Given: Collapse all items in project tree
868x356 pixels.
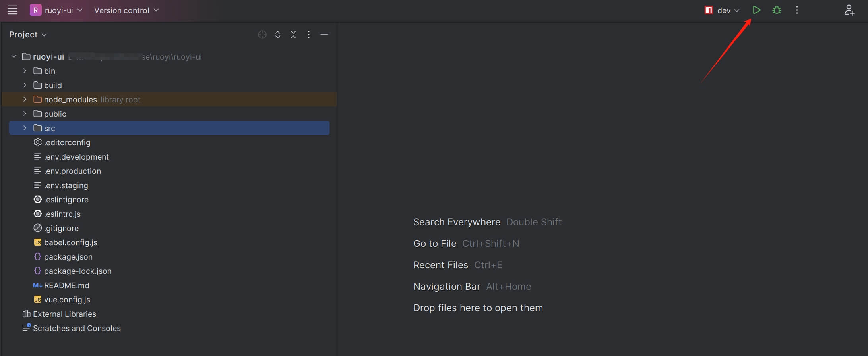Looking at the screenshot, I should [x=293, y=35].
